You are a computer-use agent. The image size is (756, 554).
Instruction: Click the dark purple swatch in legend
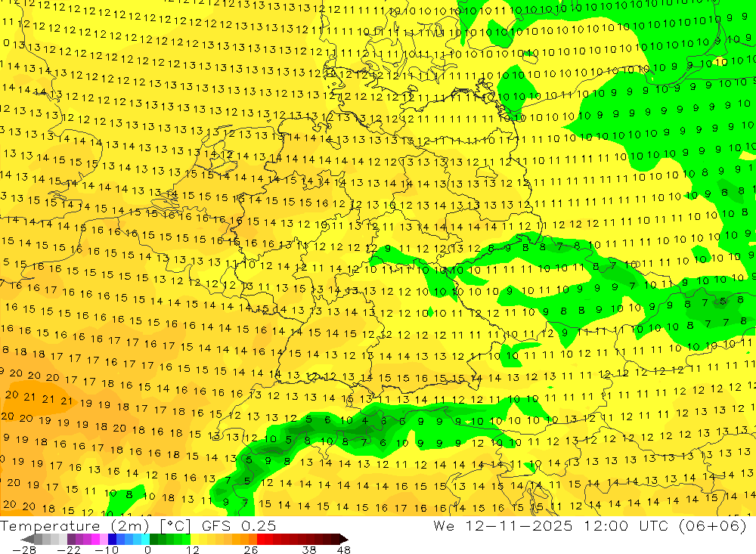71,540
